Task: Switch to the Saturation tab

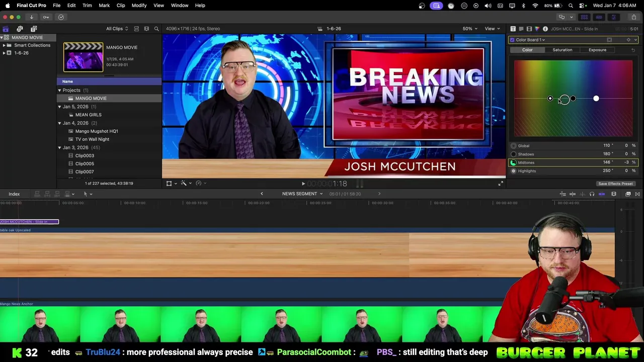Action: 562,50
